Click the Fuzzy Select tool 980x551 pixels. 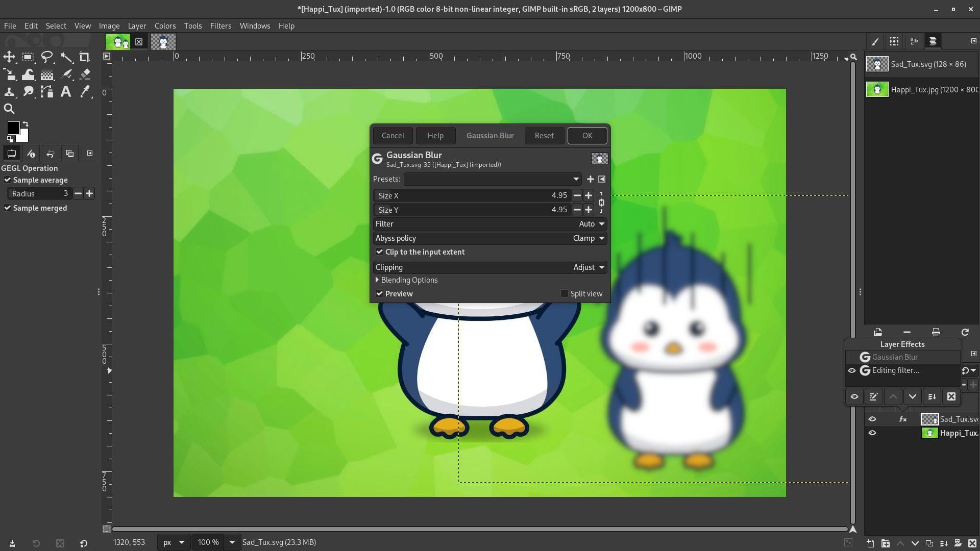click(x=66, y=57)
